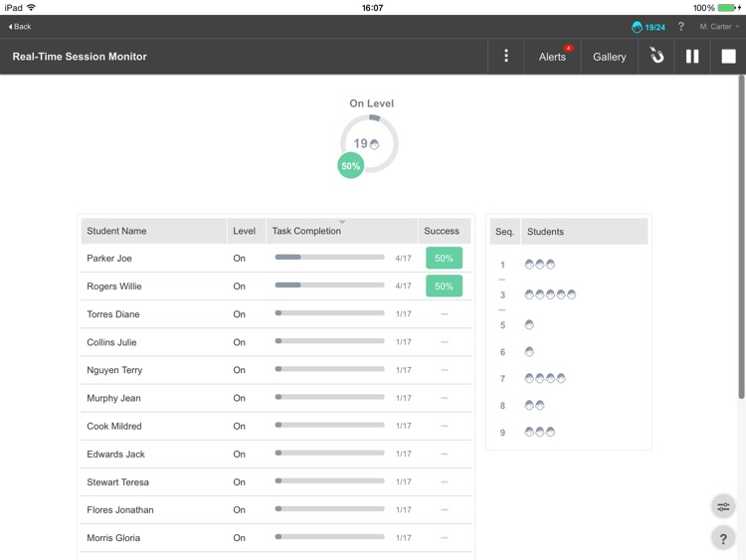Click the On Level donut chart
Screen dimensions: 746x560
point(369,144)
